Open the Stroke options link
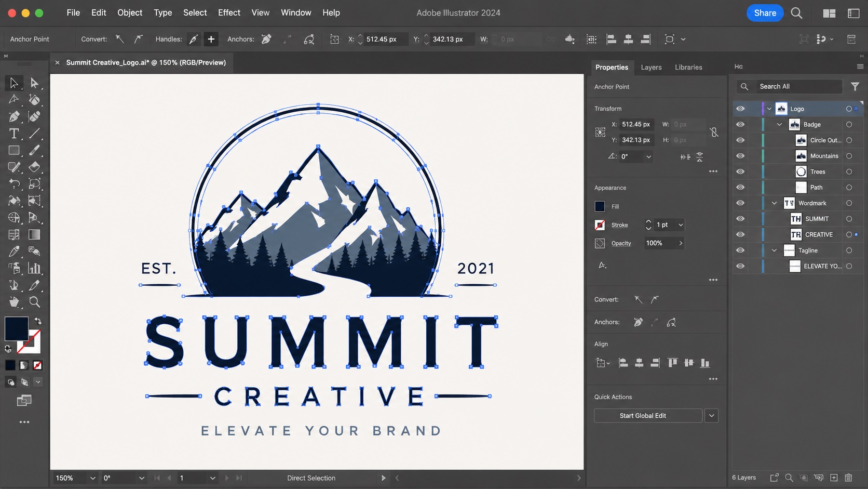Screen dimensions: 868x489 [619, 225]
